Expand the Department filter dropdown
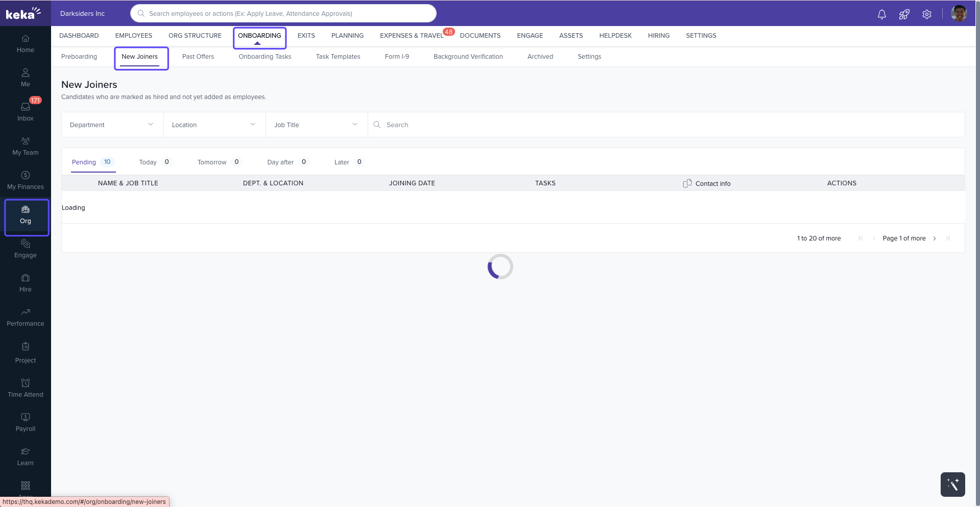This screenshot has height=507, width=980. click(x=112, y=125)
